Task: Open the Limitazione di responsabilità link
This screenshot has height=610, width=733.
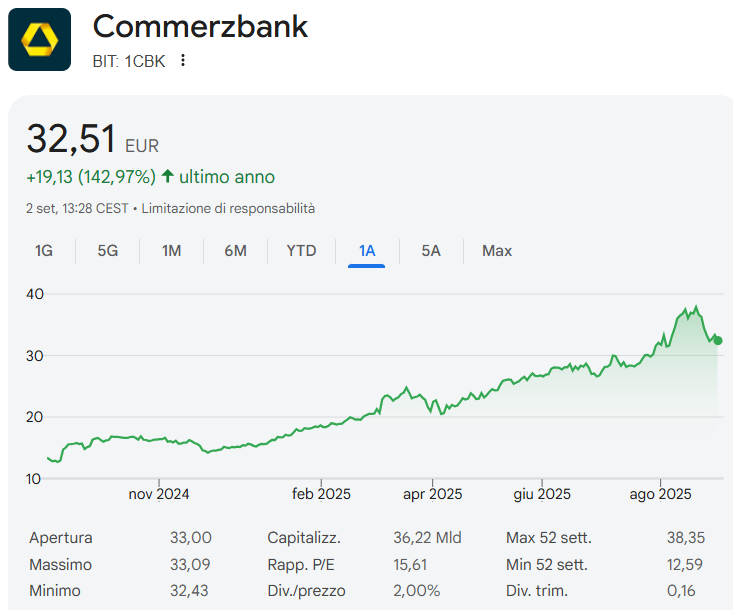Action: [228, 208]
